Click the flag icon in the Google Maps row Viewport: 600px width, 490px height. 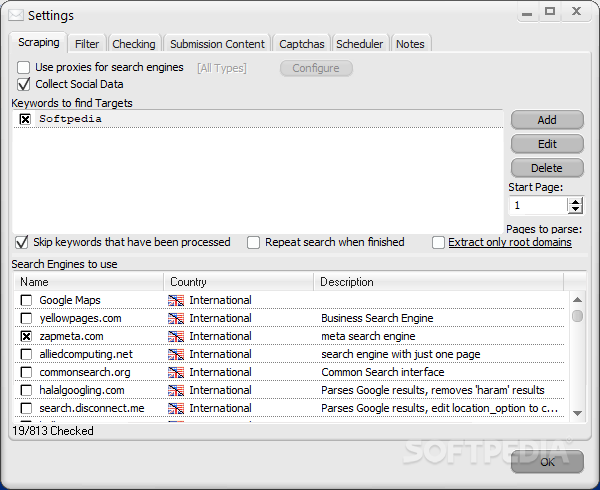tap(176, 301)
